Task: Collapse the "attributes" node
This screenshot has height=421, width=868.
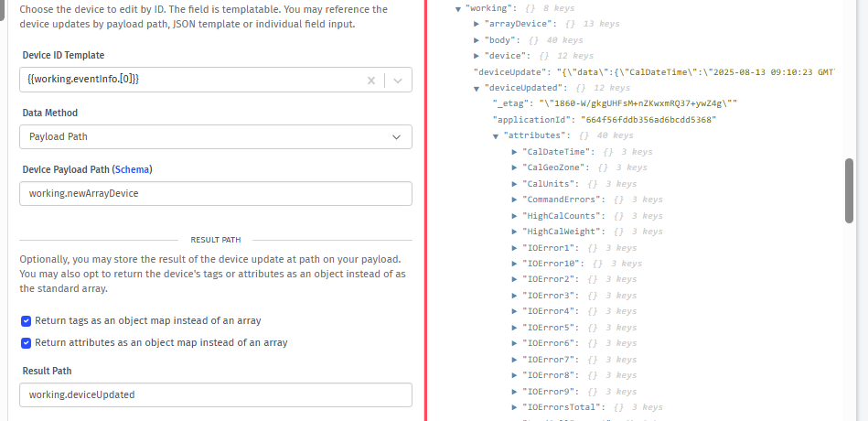Action: click(x=495, y=135)
